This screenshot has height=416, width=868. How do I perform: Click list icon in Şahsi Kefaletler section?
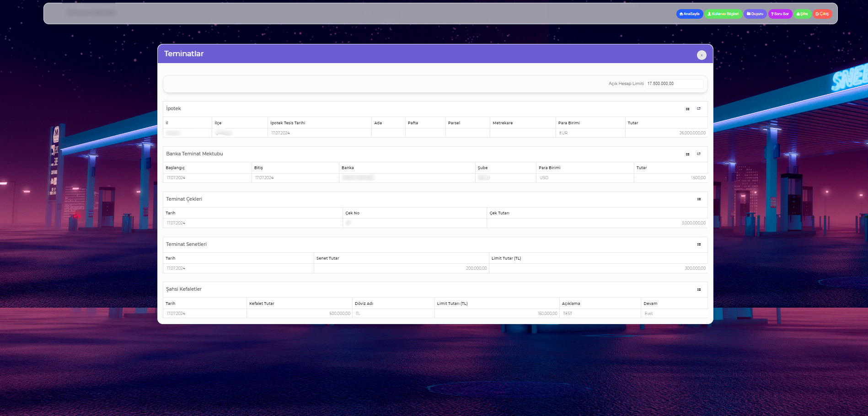coord(699,289)
